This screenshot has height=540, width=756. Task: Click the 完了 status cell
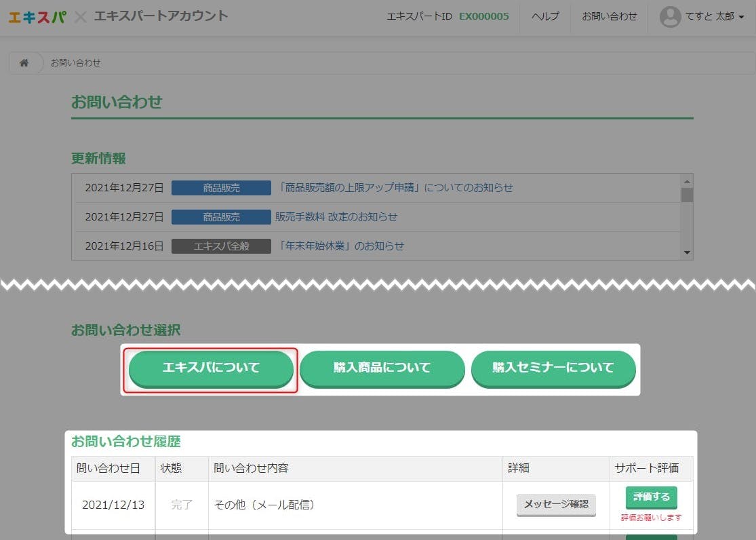pyautogui.click(x=182, y=505)
